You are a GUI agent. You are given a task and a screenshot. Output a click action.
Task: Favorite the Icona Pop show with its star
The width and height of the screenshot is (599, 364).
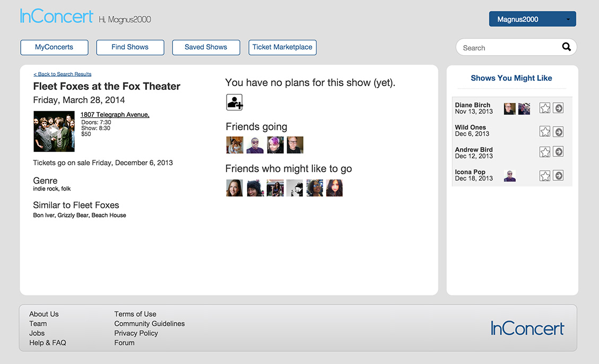(x=545, y=176)
